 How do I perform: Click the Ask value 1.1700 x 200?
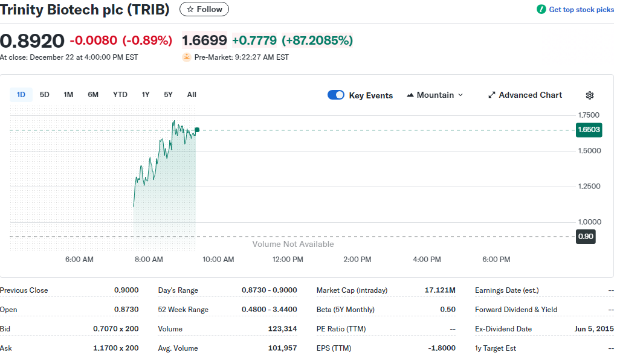pos(115,348)
